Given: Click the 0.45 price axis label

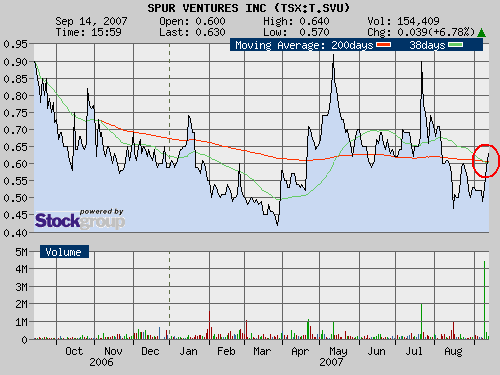Looking at the screenshot, I should (x=15, y=215).
